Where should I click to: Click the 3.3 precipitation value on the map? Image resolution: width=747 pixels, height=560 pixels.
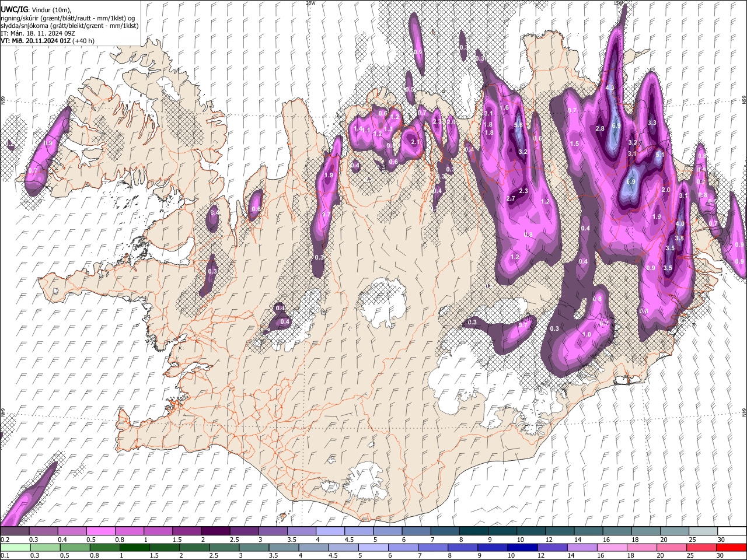652,123
